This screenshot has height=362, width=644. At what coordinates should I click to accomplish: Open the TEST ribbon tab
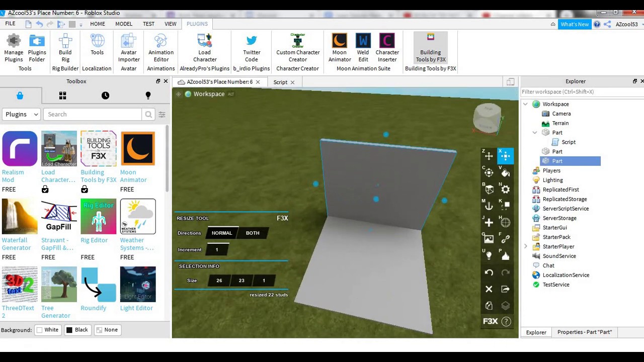(x=148, y=24)
